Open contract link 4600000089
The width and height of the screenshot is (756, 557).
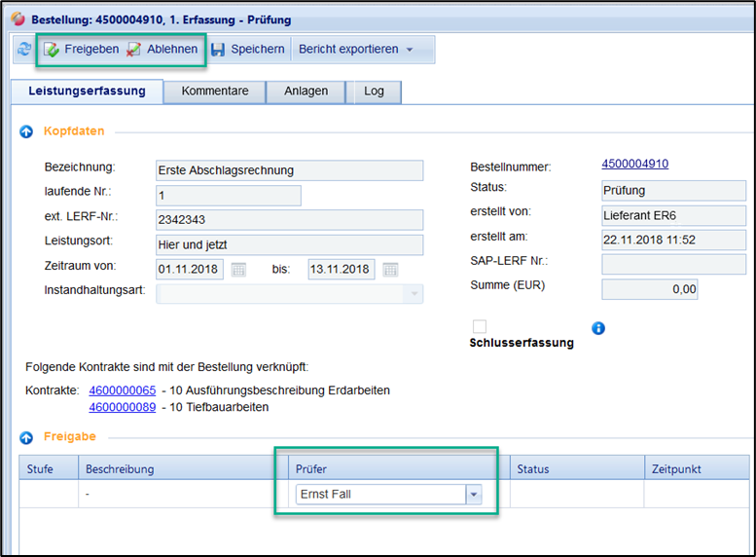(x=123, y=407)
